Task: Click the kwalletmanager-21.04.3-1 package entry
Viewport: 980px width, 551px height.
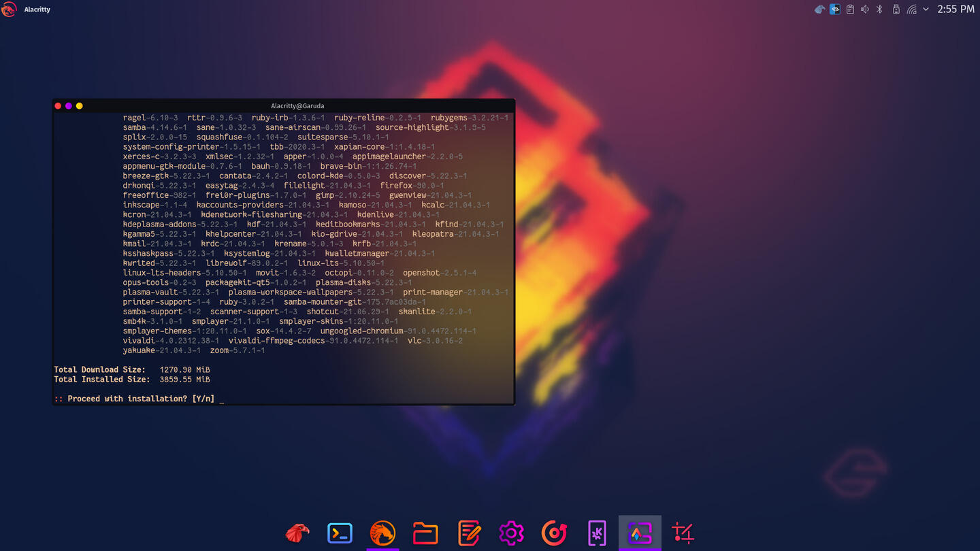Action: (380, 253)
